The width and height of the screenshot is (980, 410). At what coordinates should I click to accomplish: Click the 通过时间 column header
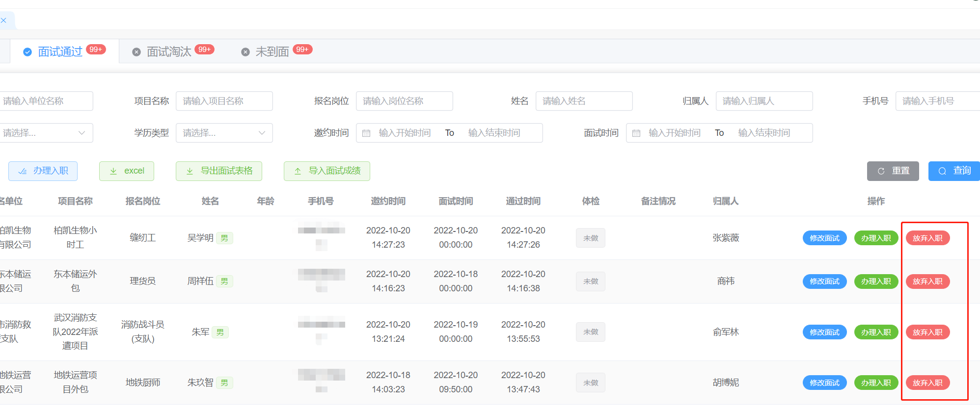523,201
